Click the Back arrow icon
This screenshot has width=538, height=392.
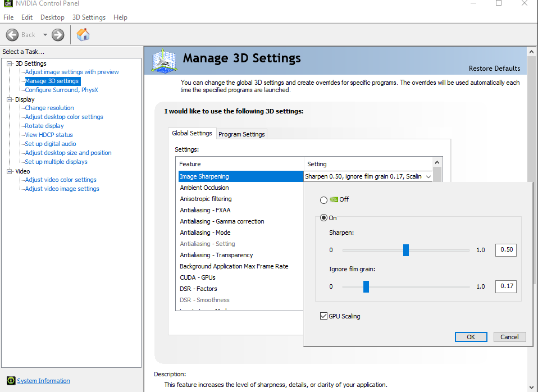click(12, 35)
